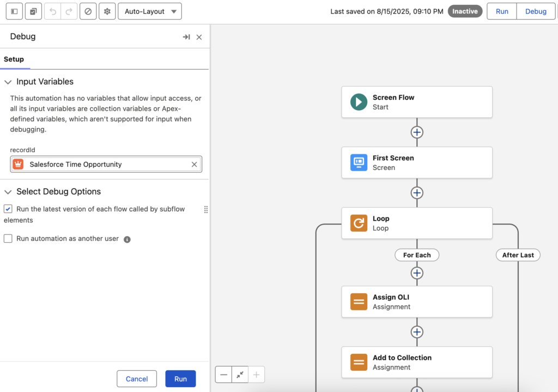Open the Auto-Layout dropdown
This screenshot has width=558, height=392.
pyautogui.click(x=150, y=11)
